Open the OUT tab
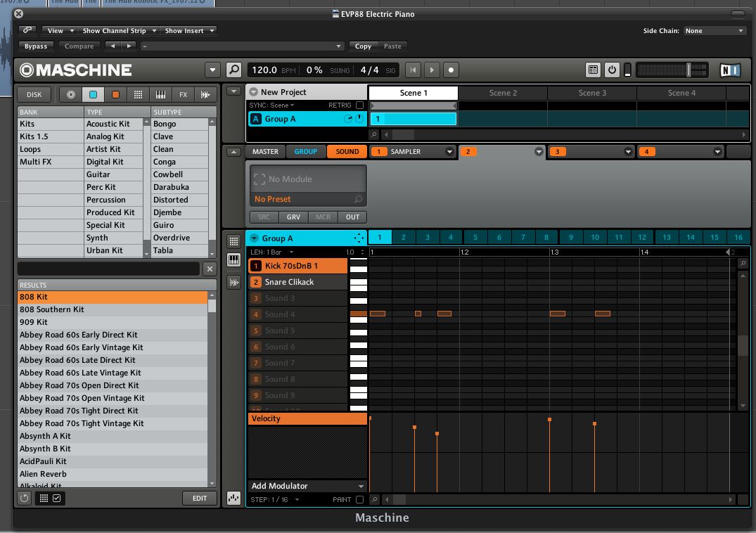The image size is (756, 533). (x=352, y=217)
